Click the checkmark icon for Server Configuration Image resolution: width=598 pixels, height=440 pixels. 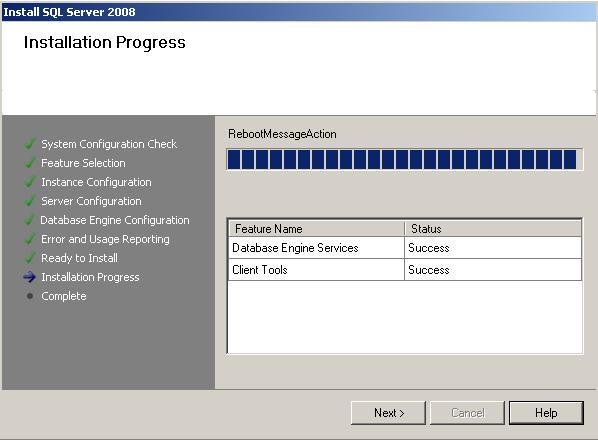point(30,201)
